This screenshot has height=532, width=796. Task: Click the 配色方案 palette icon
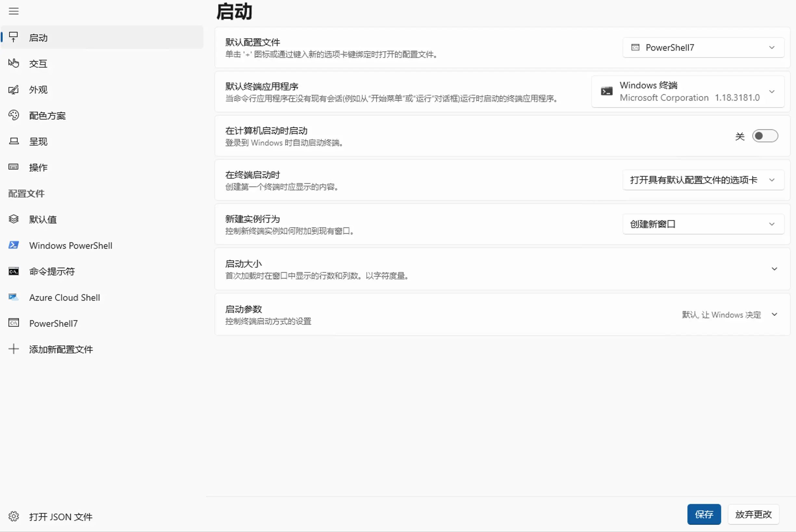(14, 115)
